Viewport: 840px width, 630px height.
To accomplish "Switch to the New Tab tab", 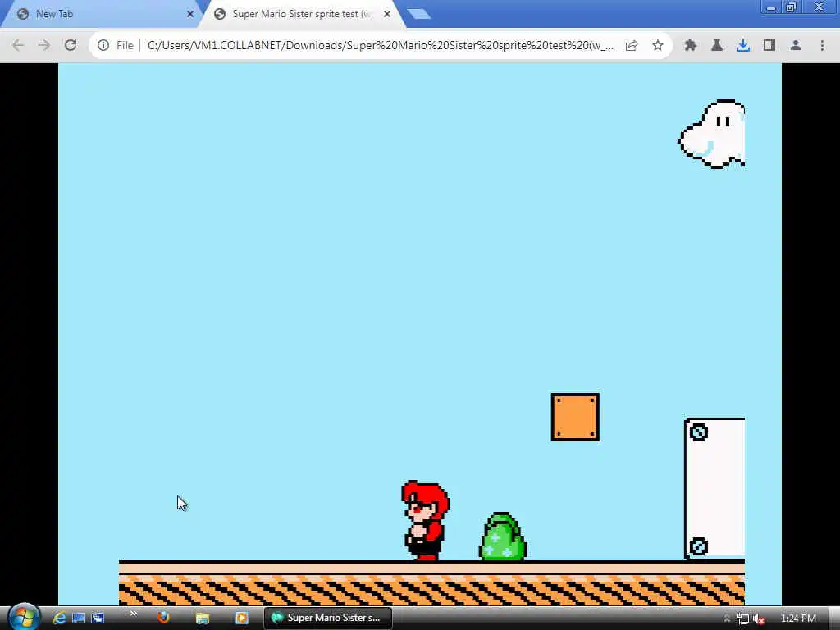I will tap(99, 14).
